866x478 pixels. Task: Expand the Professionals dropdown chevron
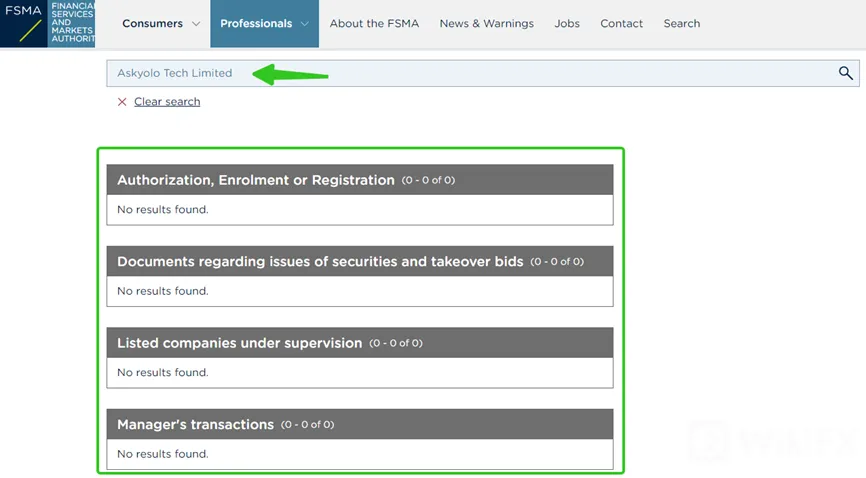pyautogui.click(x=304, y=24)
